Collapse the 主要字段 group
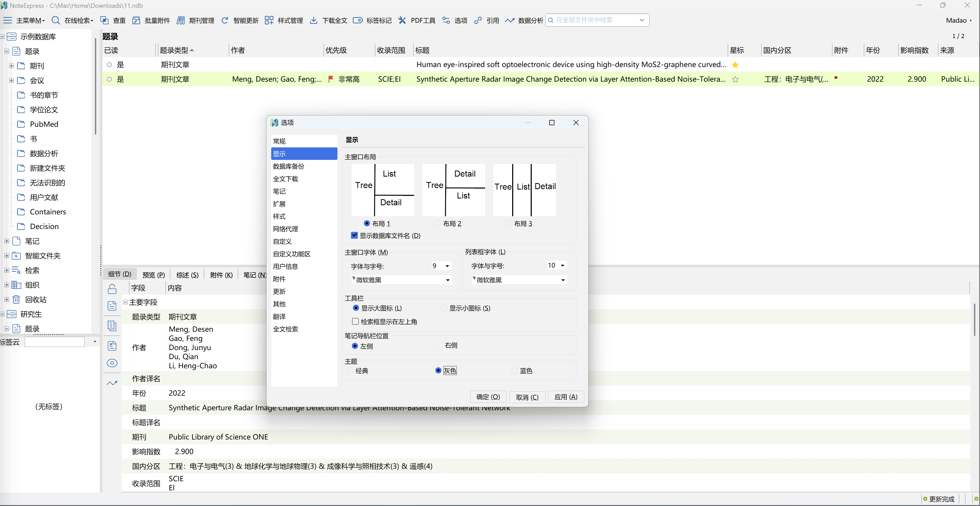 click(125, 302)
